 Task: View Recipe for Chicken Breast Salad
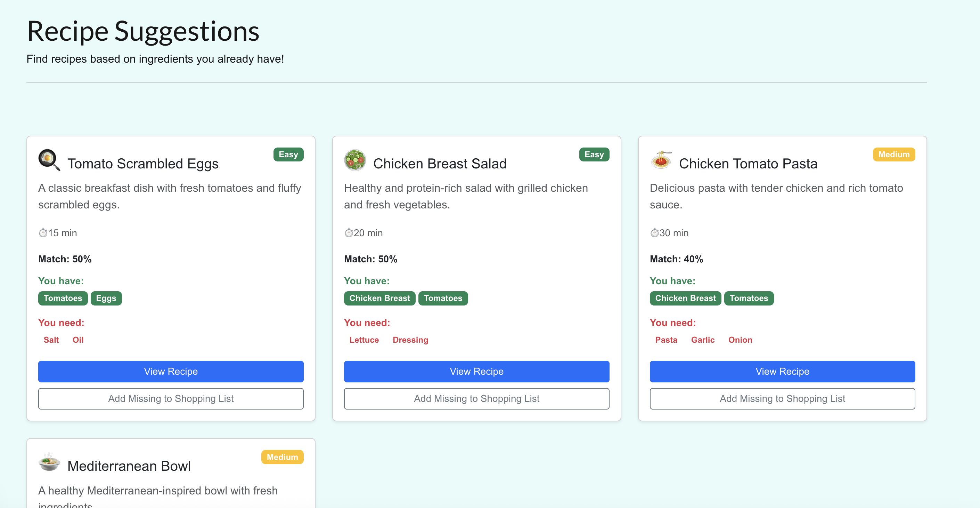point(476,371)
